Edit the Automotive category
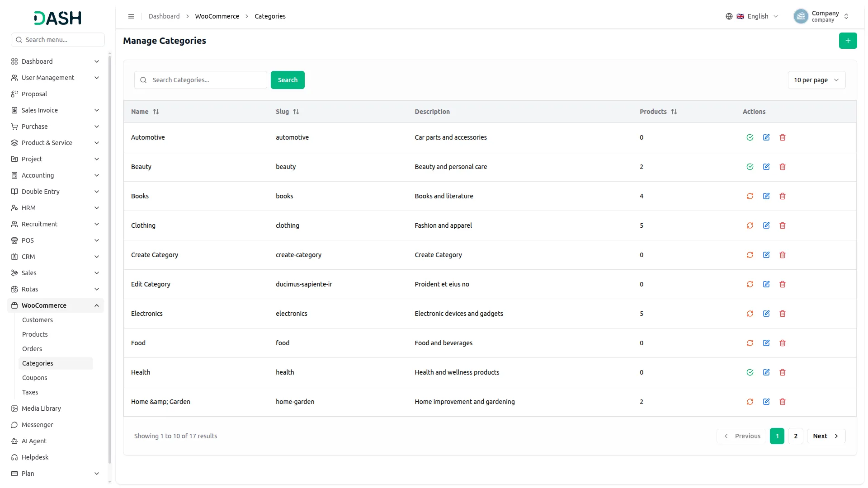The image size is (868, 488). point(766,137)
